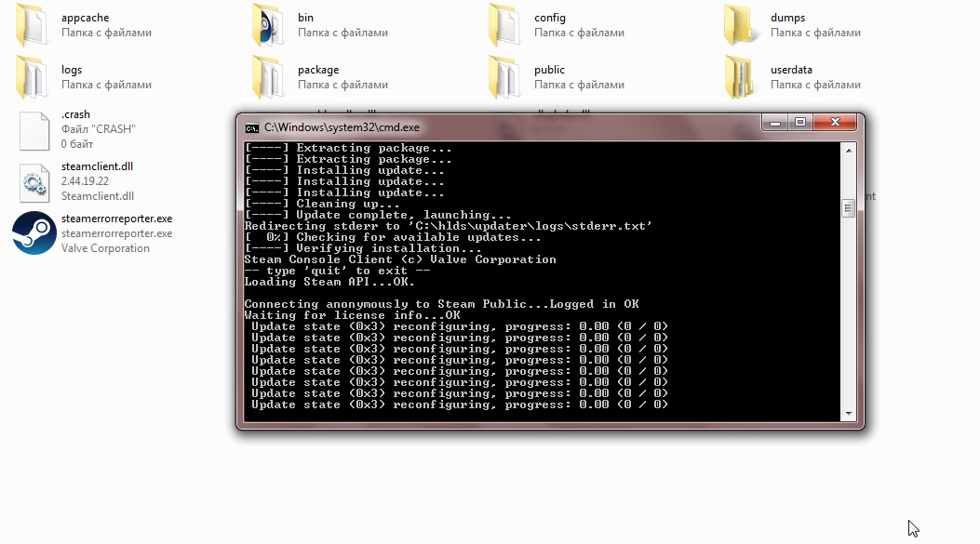The image size is (980, 544).
Task: Click the 'dumps' folder name
Action: coord(787,18)
